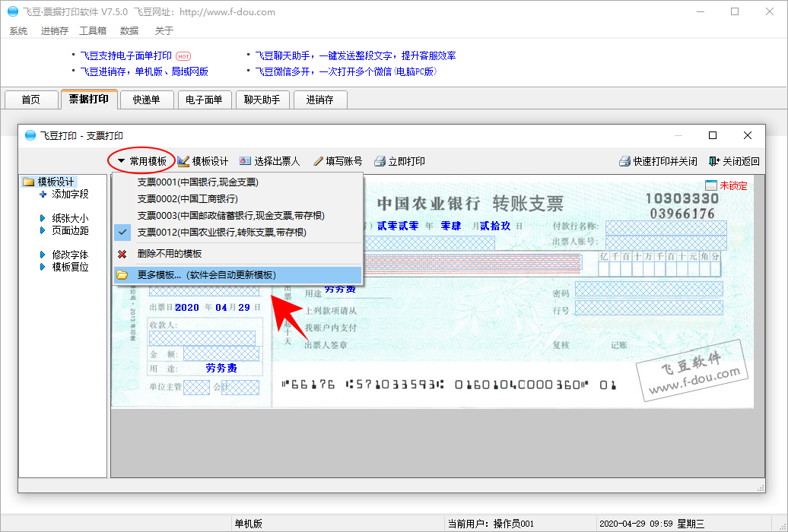Screen dimensions: 788x532
Task: Switch to the 聊天助手 tab
Action: click(x=262, y=100)
